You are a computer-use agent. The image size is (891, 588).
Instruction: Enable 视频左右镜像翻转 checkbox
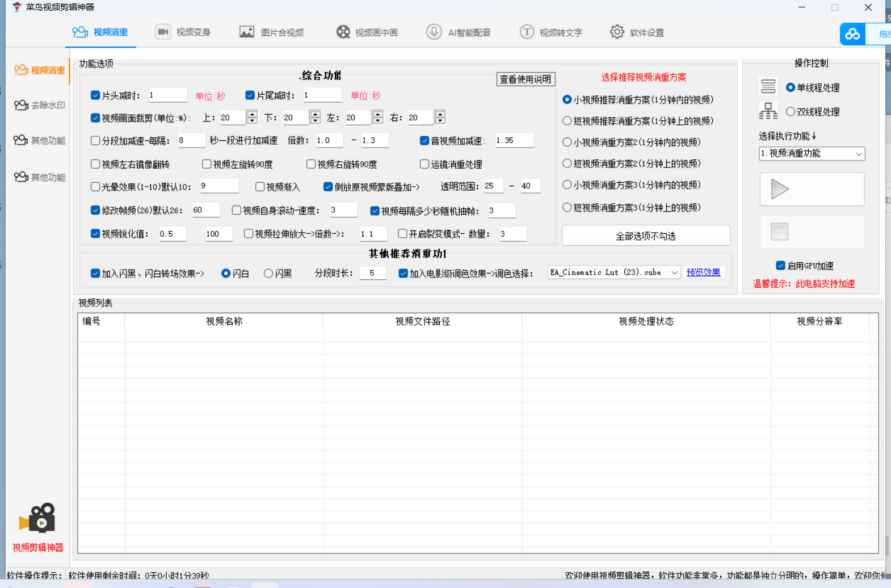click(x=96, y=164)
